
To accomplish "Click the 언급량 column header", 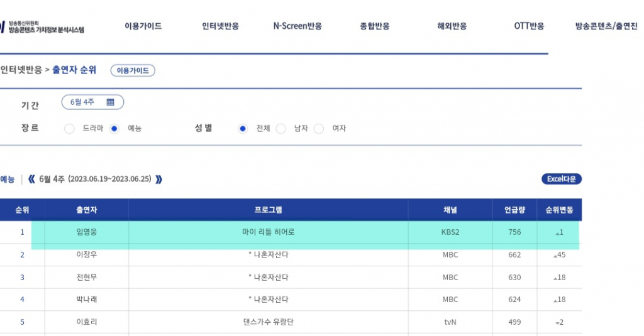I will 514,210.
